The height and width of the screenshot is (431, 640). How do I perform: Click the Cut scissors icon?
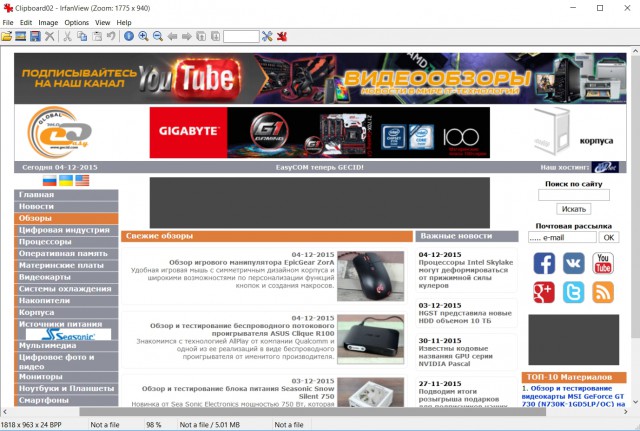[67, 36]
